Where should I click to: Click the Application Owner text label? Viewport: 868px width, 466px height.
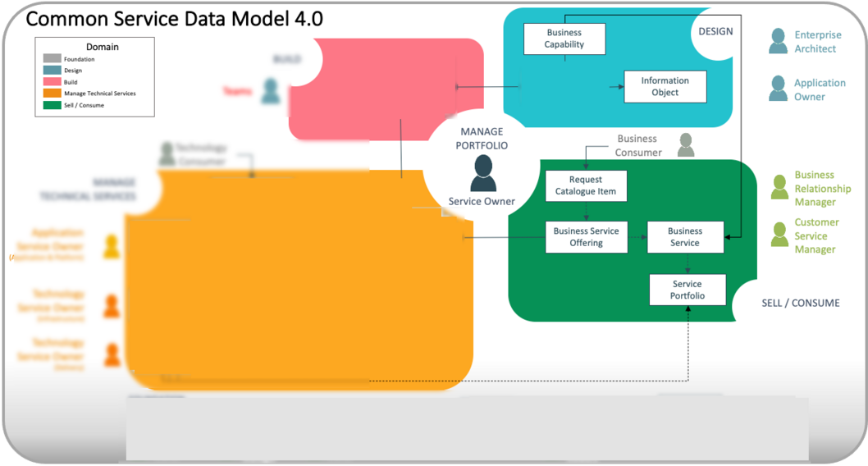pos(820,89)
